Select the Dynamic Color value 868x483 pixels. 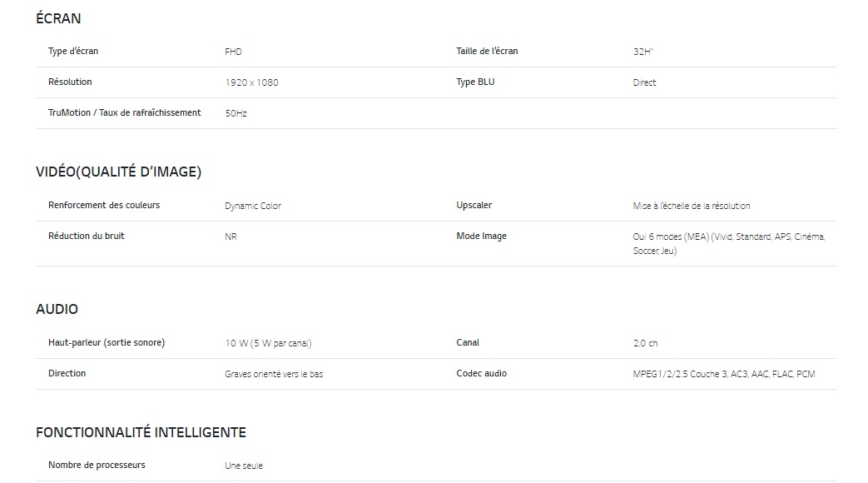point(253,206)
